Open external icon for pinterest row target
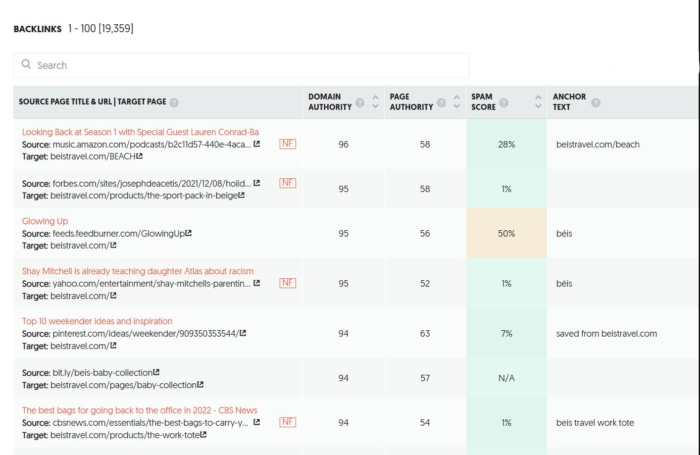The width and height of the screenshot is (700, 455). pyautogui.click(x=113, y=345)
